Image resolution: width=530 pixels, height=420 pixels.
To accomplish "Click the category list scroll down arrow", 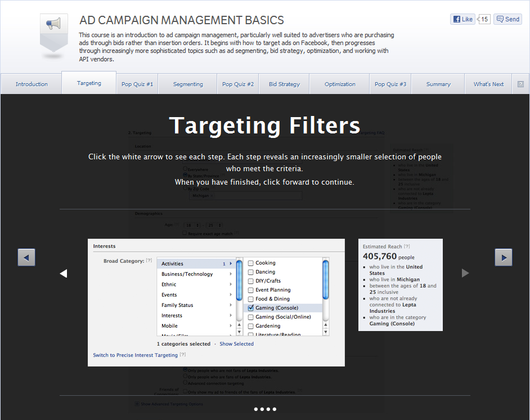I will pyautogui.click(x=239, y=332).
